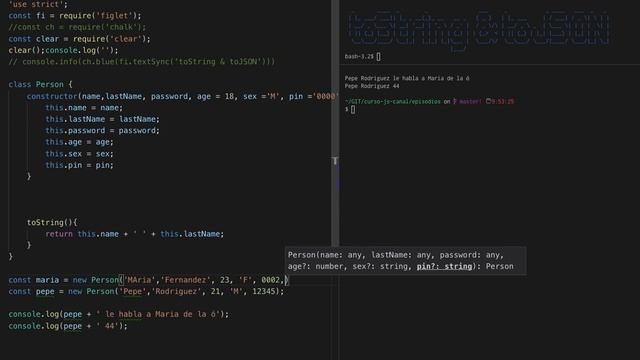Click the console.log(pepe + ' 44') line
640x360 pixels.
pyautogui.click(x=68, y=326)
